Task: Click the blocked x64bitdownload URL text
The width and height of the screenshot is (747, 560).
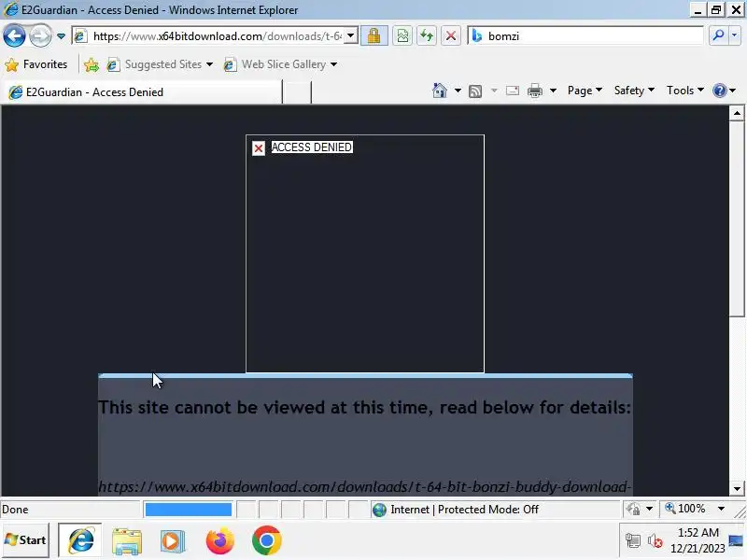Action: [x=364, y=486]
